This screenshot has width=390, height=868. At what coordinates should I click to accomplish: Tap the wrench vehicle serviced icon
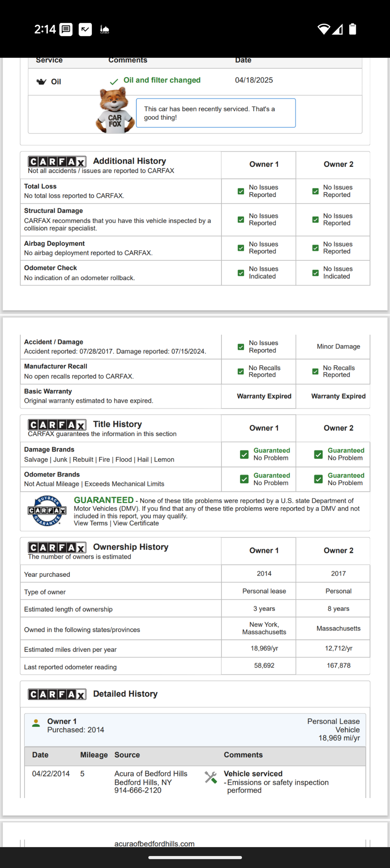pyautogui.click(x=211, y=778)
